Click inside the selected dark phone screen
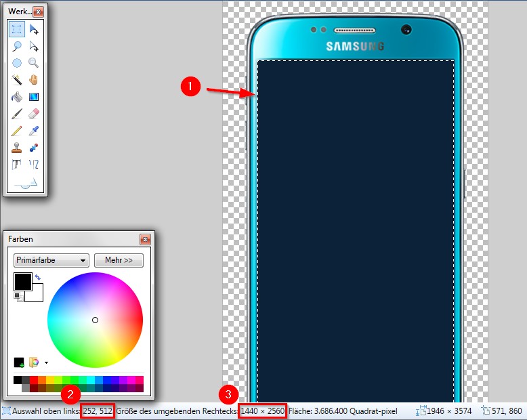Image resolution: width=527 pixels, height=420 pixels. [356, 231]
